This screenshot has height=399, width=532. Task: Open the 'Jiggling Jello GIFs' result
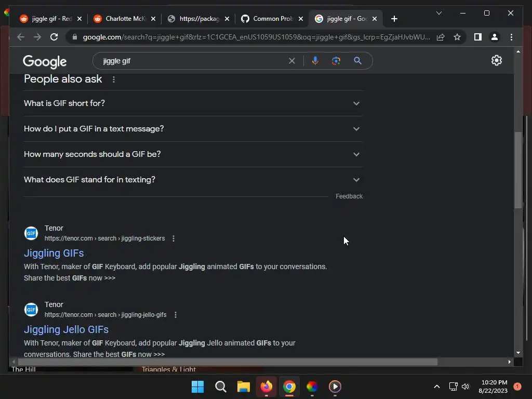pyautogui.click(x=66, y=329)
